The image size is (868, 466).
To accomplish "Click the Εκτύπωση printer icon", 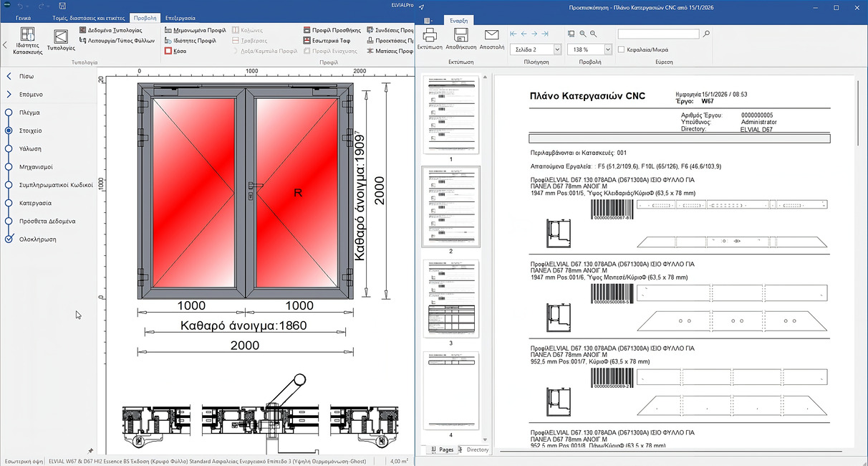I will point(430,35).
